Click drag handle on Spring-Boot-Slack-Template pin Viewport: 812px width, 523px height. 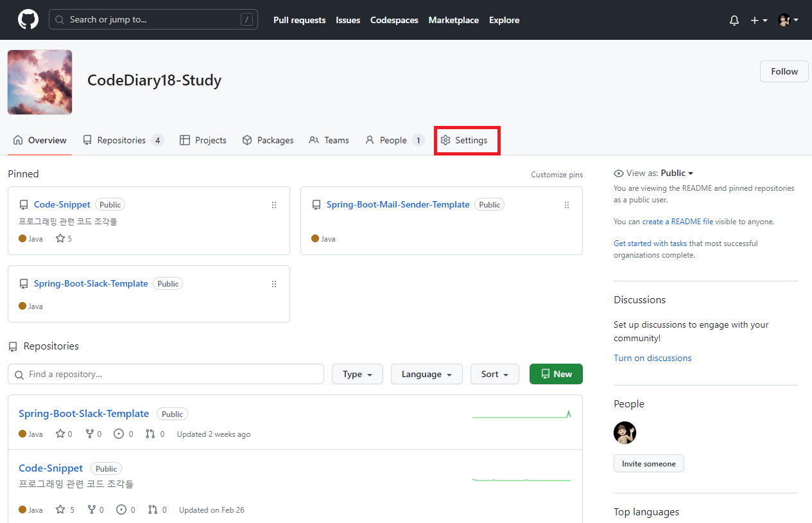[x=274, y=284]
